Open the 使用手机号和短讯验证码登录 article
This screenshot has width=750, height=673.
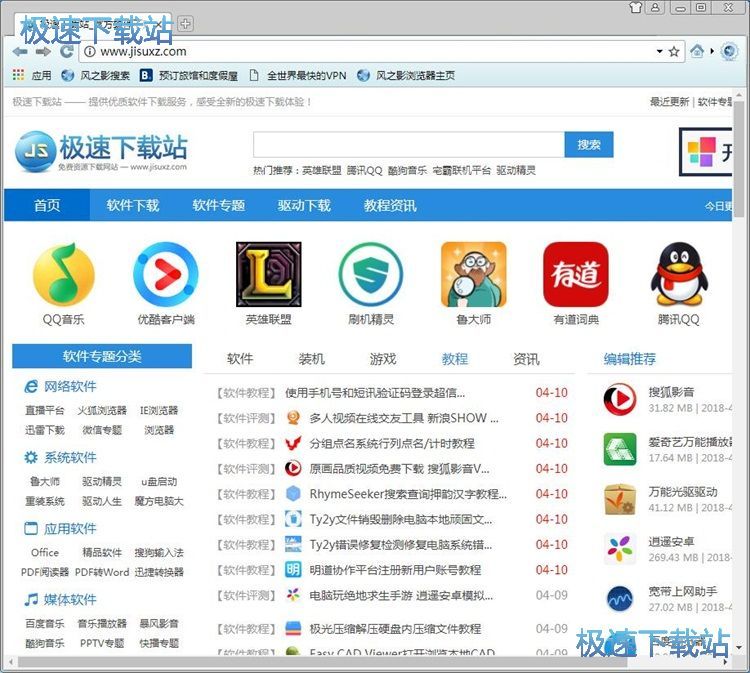pyautogui.click(x=375, y=393)
